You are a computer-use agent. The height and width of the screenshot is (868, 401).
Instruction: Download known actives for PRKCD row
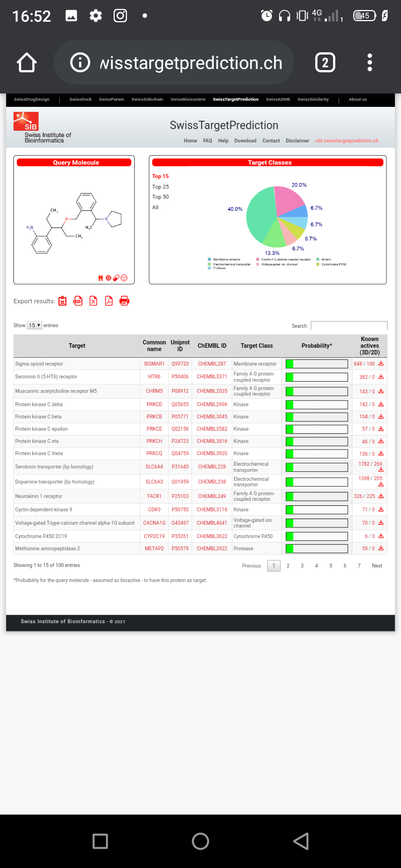(x=381, y=405)
